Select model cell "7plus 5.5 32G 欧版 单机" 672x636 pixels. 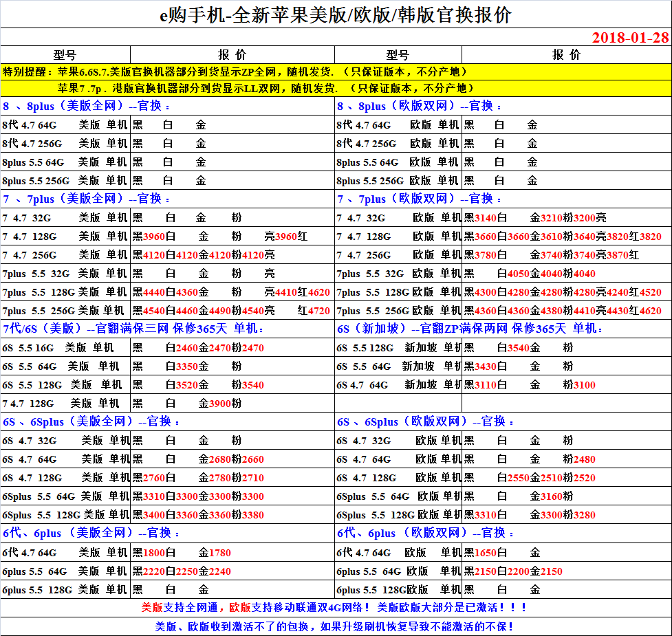[398, 274]
